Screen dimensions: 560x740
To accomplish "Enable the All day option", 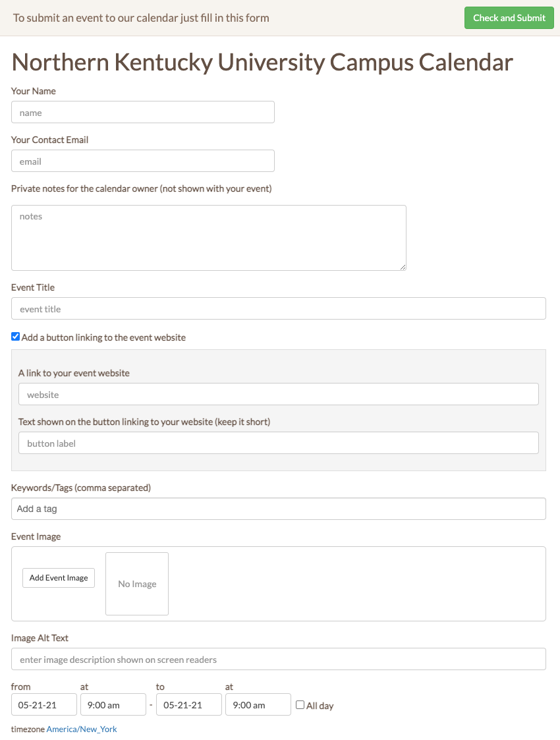I will (x=300, y=705).
